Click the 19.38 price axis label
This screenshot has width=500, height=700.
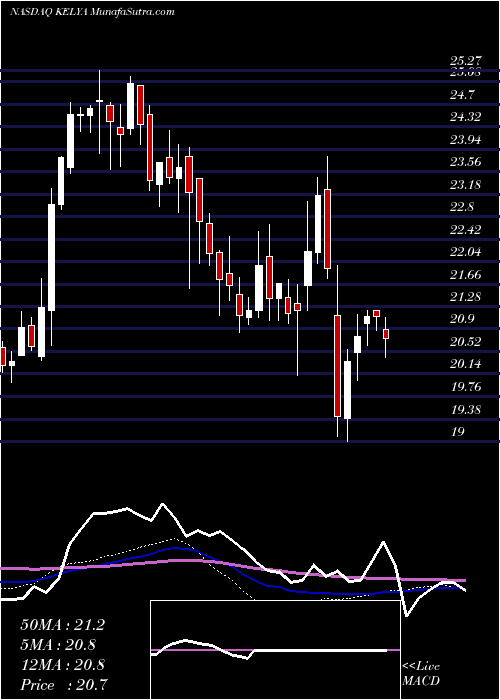tap(465, 409)
